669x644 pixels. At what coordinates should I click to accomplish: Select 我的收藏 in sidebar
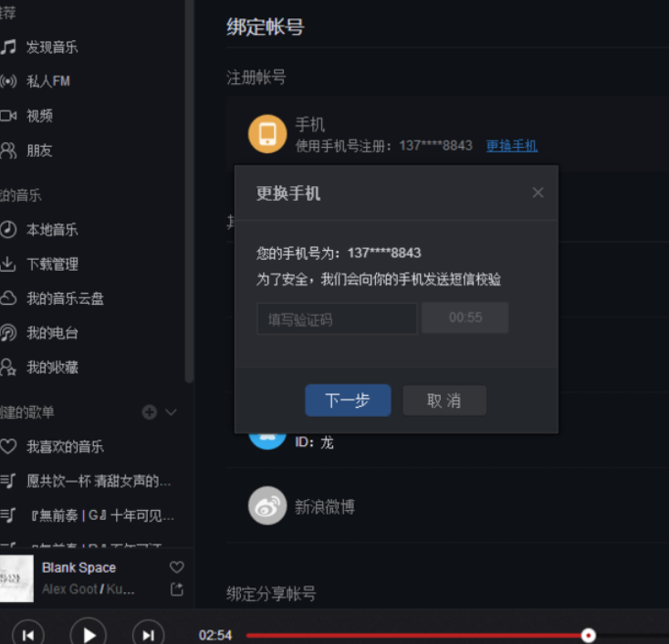point(52,368)
